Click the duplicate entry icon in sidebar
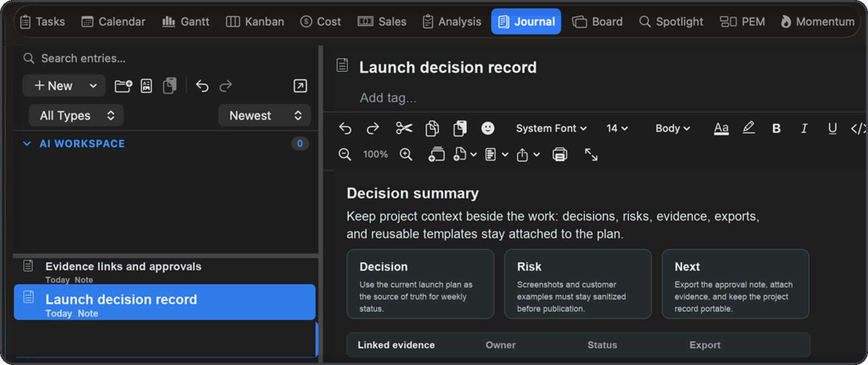The image size is (868, 365). (x=170, y=86)
